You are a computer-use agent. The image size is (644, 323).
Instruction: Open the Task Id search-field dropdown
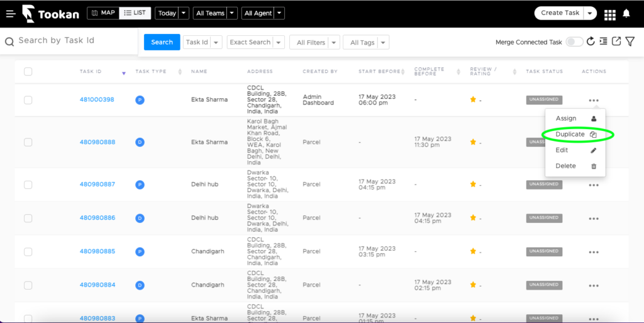click(x=203, y=42)
